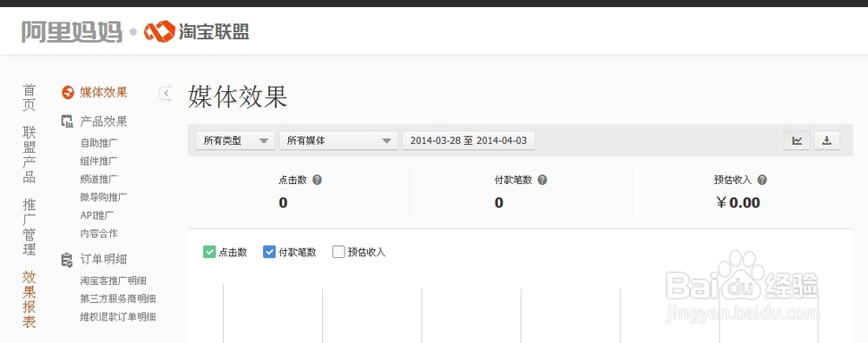Select 媒体效果 in the sidebar
Image resolution: width=868 pixels, height=343 pixels.
tap(103, 93)
